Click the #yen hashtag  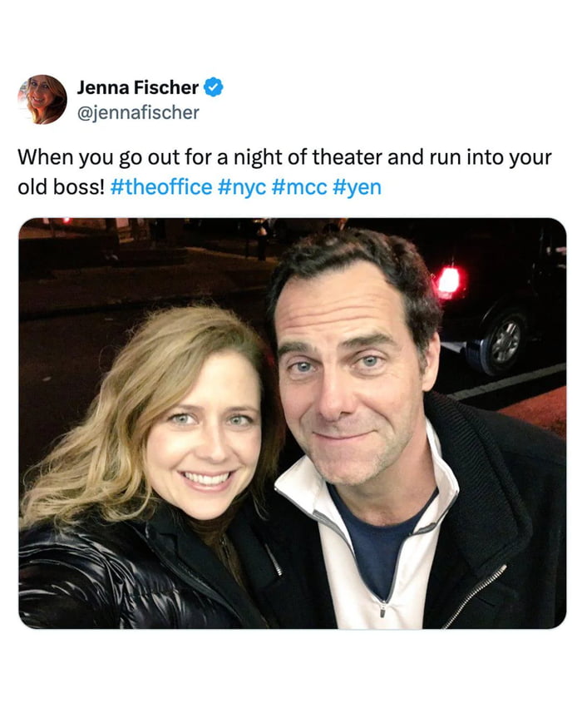point(357,186)
